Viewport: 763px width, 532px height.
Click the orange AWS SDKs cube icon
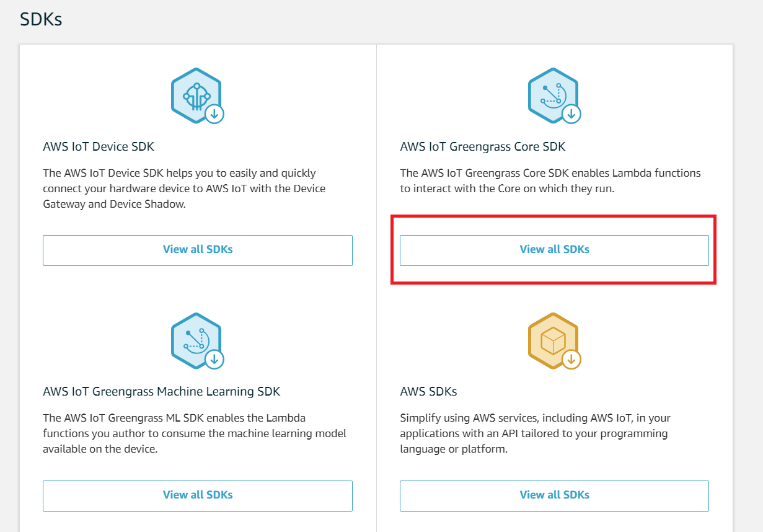point(554,340)
